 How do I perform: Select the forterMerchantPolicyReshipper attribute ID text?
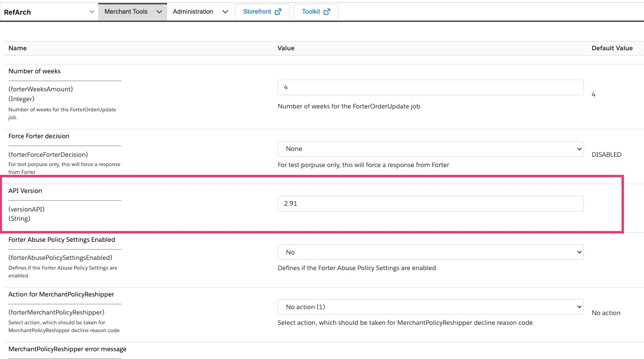[56, 312]
